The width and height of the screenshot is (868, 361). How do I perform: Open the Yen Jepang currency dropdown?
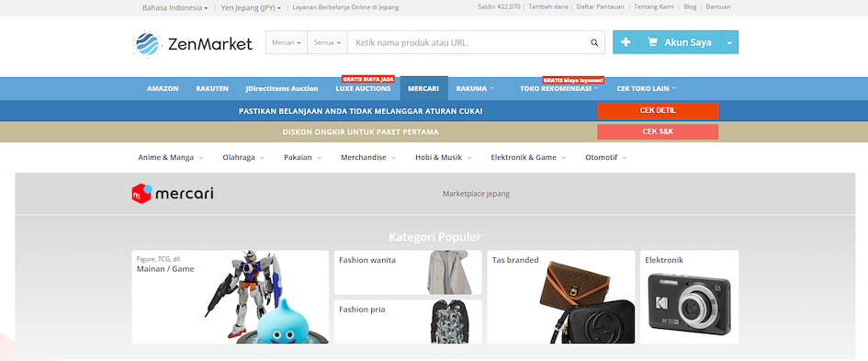point(251,7)
